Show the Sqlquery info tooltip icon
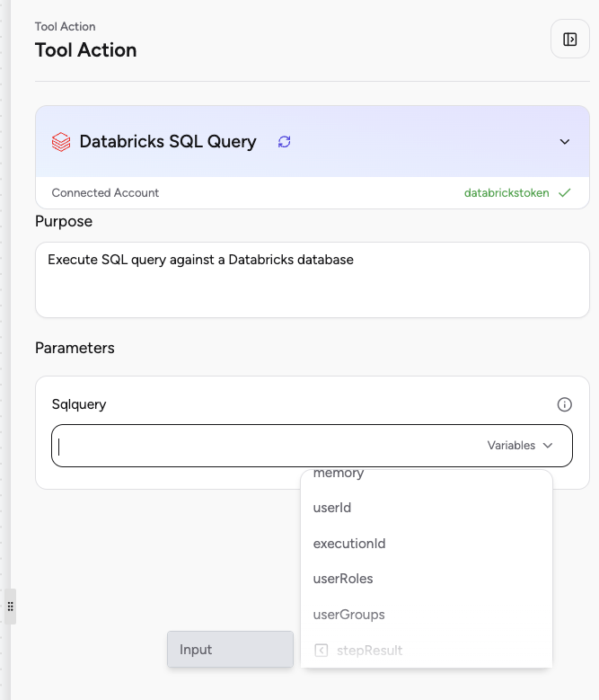Image resolution: width=599 pixels, height=700 pixels. click(564, 404)
